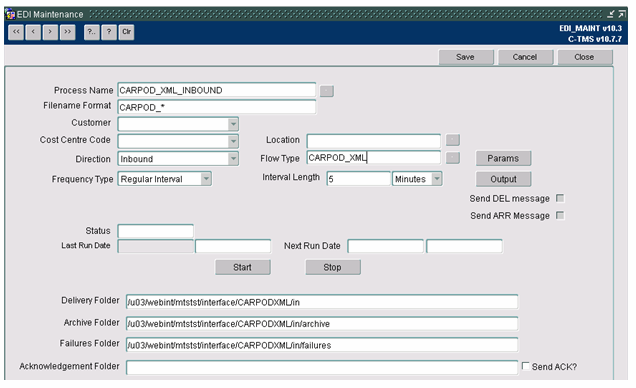The width and height of the screenshot is (636, 388).
Task: Click the Flow Type field with CARPOD_XML
Action: [x=374, y=158]
